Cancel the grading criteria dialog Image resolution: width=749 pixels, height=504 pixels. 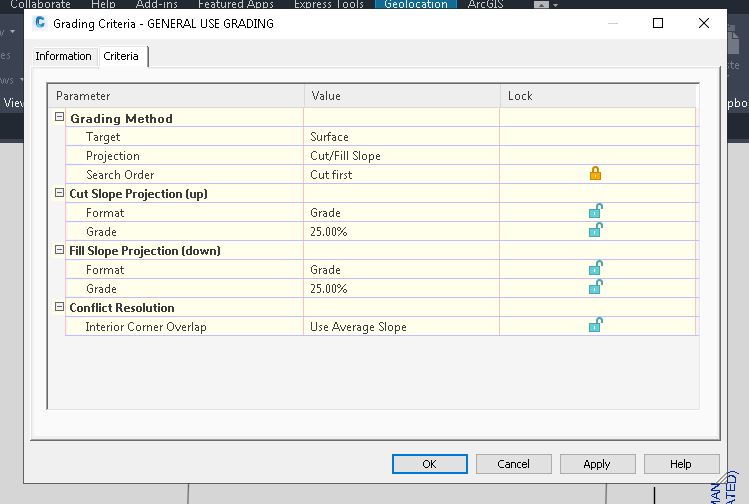click(513, 464)
